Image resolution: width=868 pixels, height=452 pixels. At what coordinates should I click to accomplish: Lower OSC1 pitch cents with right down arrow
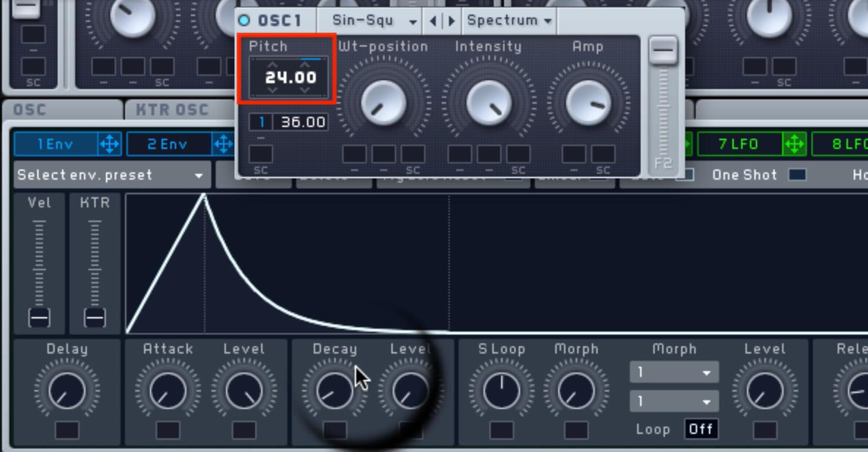pyautogui.click(x=306, y=90)
